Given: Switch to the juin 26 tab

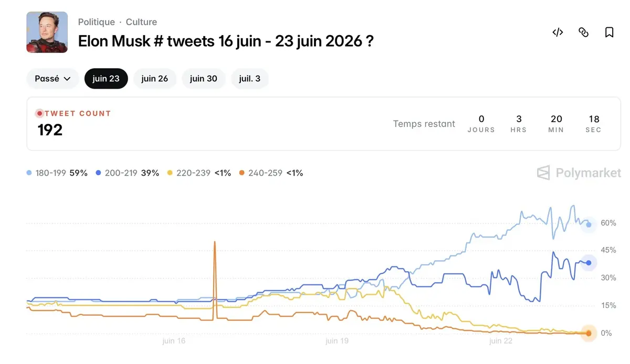Looking at the screenshot, I should pyautogui.click(x=155, y=79).
